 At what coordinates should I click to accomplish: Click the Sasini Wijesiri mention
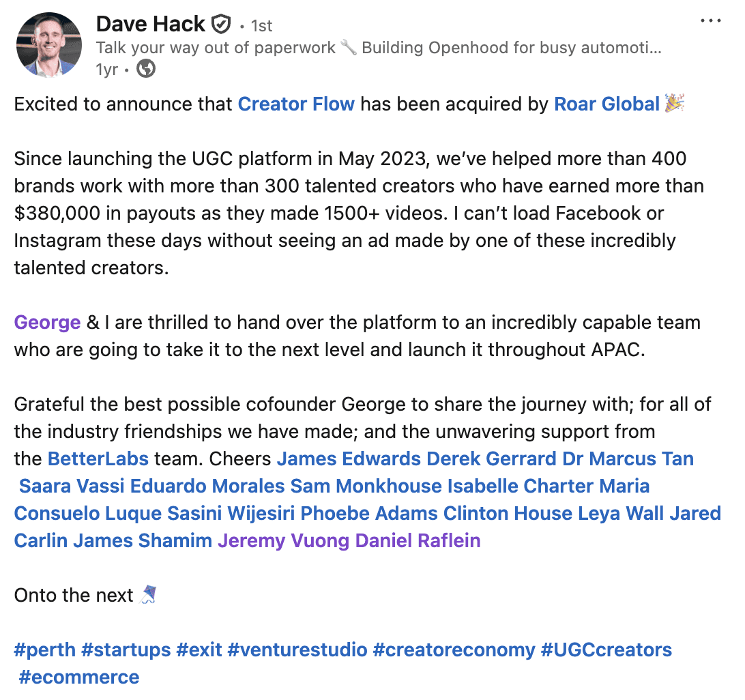pyautogui.click(x=231, y=514)
